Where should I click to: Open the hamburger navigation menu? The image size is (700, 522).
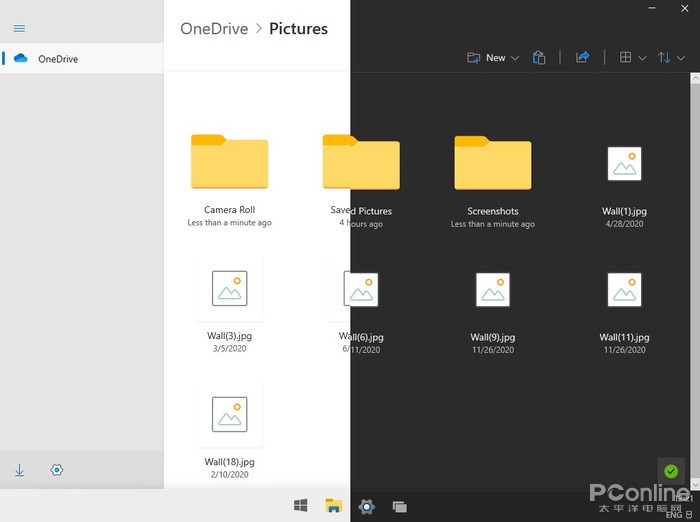pyautogui.click(x=19, y=28)
